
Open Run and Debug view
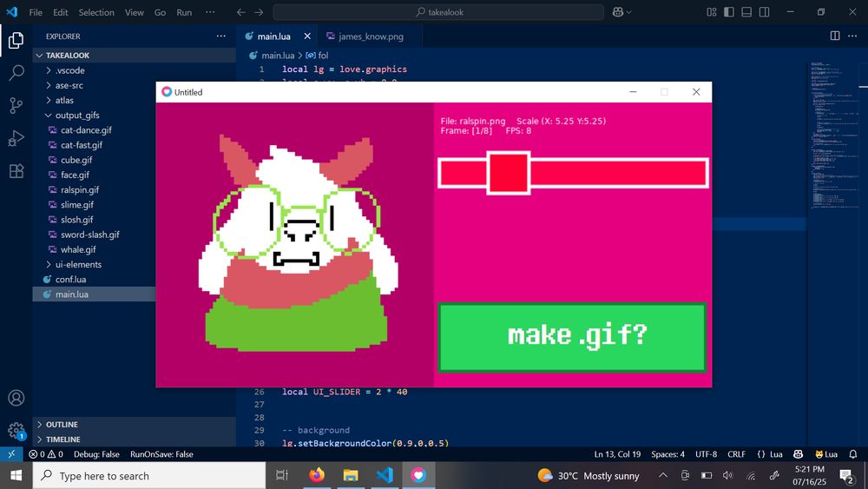[16, 138]
